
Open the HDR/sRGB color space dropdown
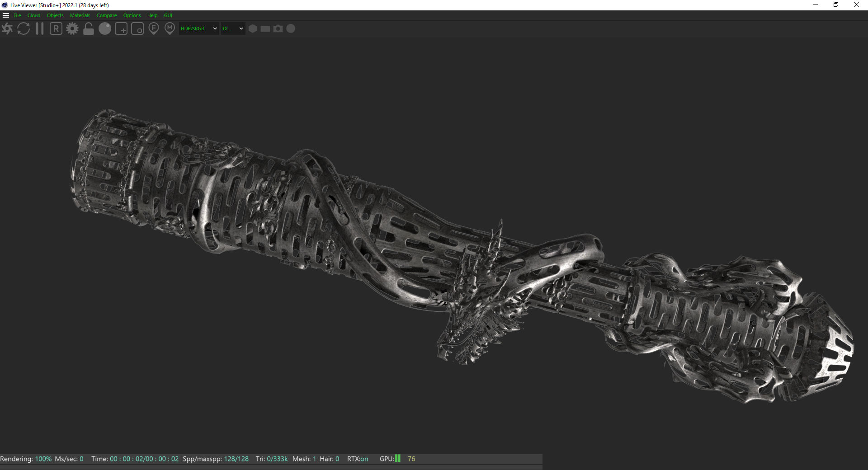[199, 28]
